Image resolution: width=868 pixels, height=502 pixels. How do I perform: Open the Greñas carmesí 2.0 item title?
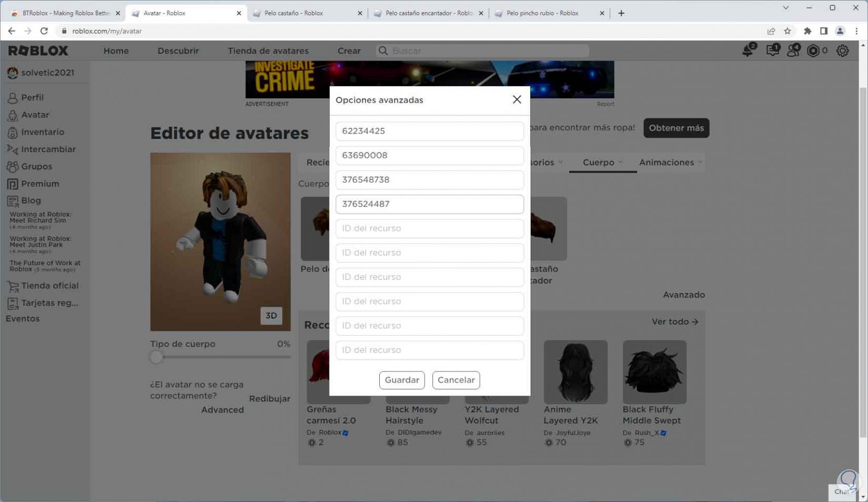pos(331,415)
